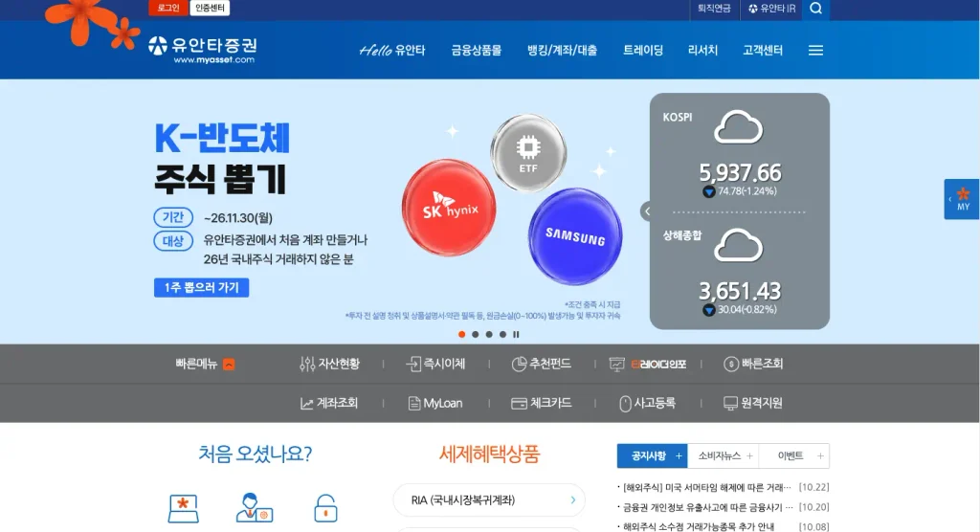Viewport: 980px width, 532px height.
Task: Click 상해종합 value 3,651.43
Action: pyautogui.click(x=740, y=291)
